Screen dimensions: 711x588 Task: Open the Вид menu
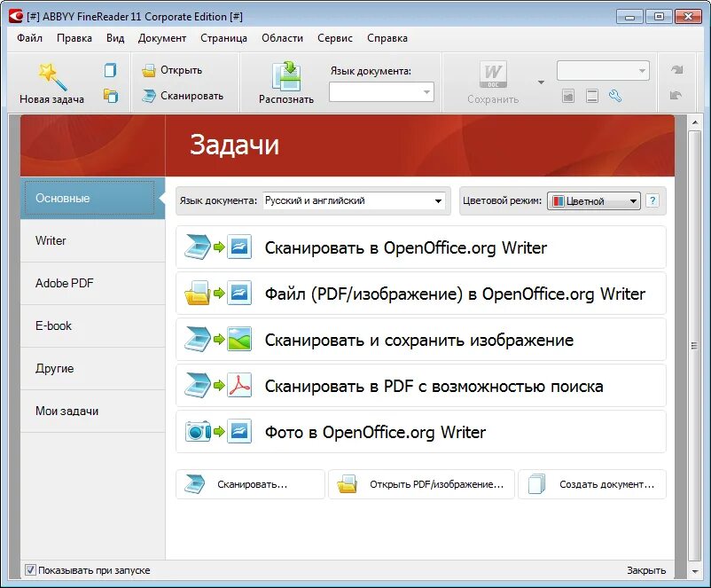tap(115, 38)
